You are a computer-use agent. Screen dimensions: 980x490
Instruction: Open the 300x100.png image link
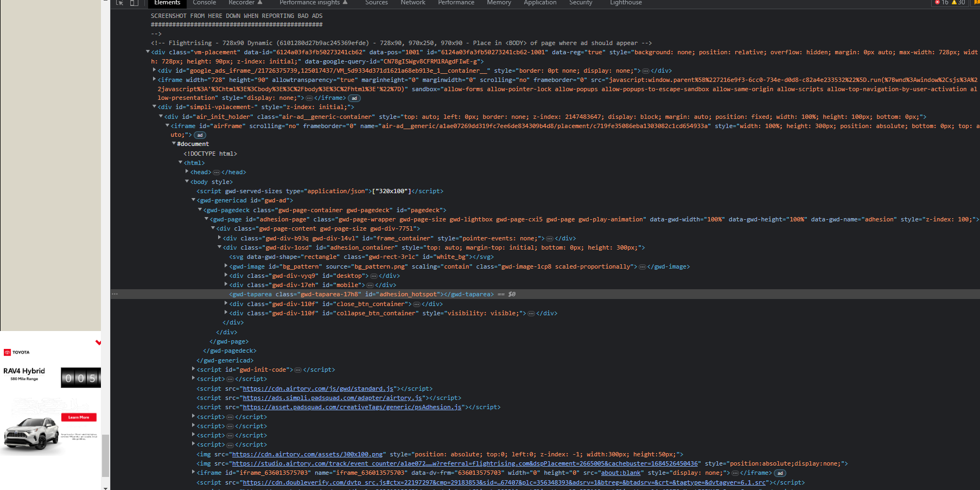point(307,455)
